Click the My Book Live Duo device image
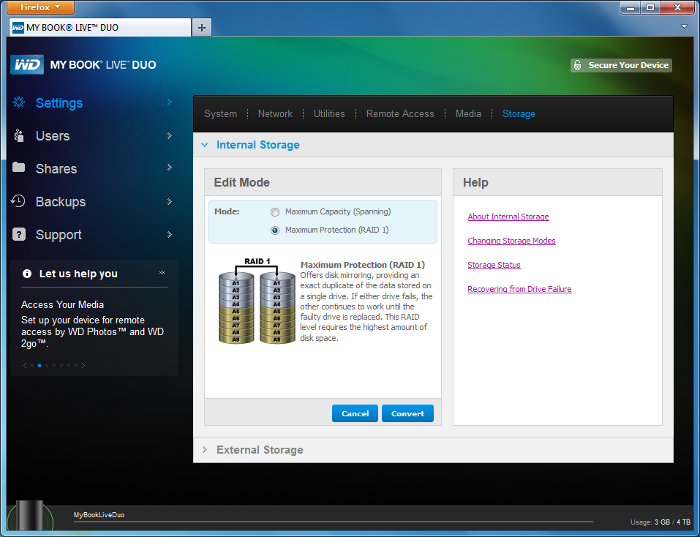Viewport: 700px width, 537px height. [x=29, y=516]
